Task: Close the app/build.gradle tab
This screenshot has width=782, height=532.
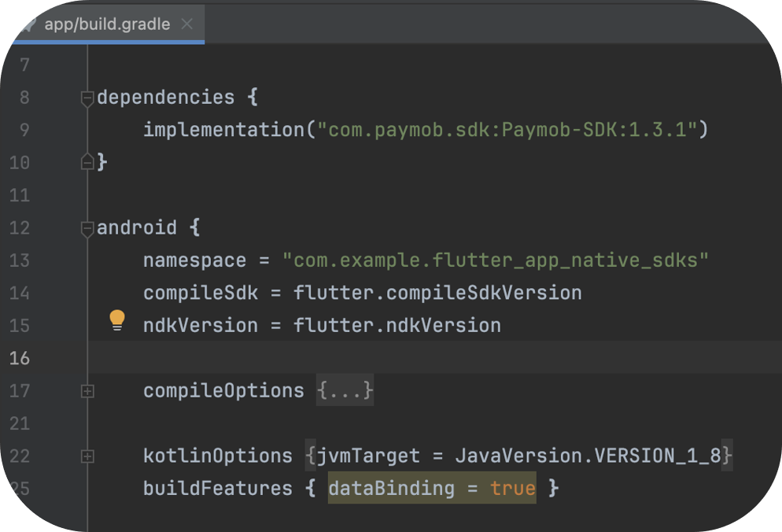Action: tap(186, 24)
